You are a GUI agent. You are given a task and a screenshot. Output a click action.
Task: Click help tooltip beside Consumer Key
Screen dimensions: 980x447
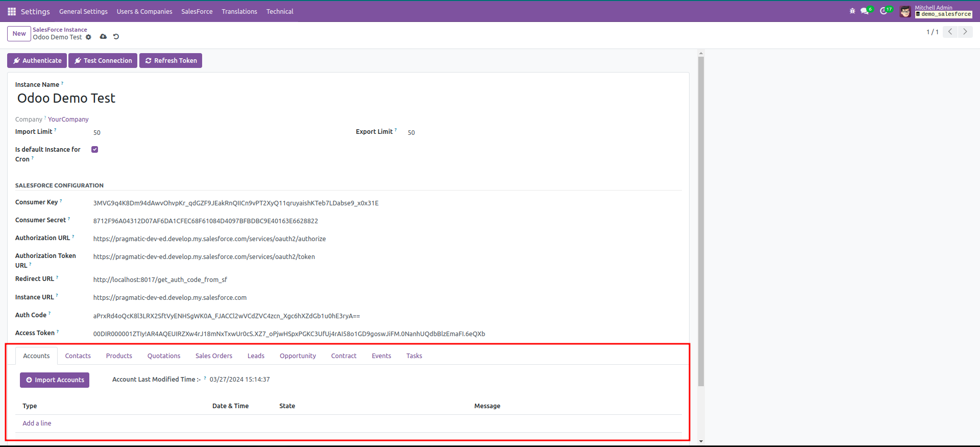tap(61, 200)
